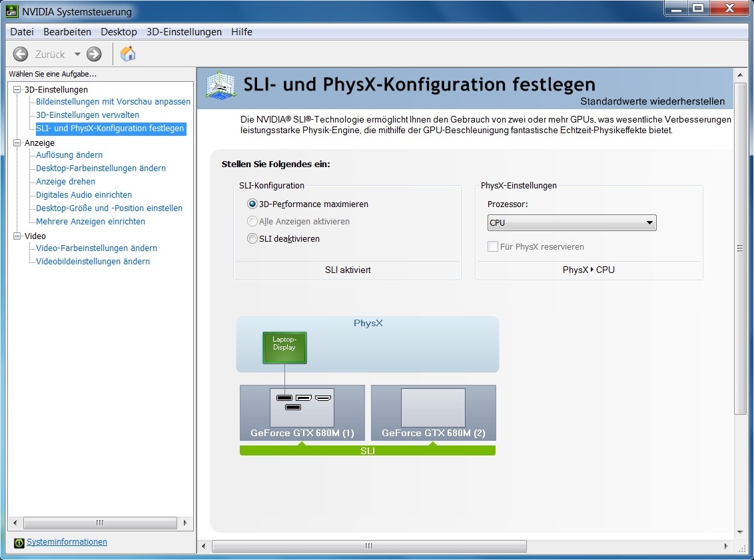The image size is (754, 560).
Task: Open the Bearbeiten menu
Action: [x=67, y=32]
